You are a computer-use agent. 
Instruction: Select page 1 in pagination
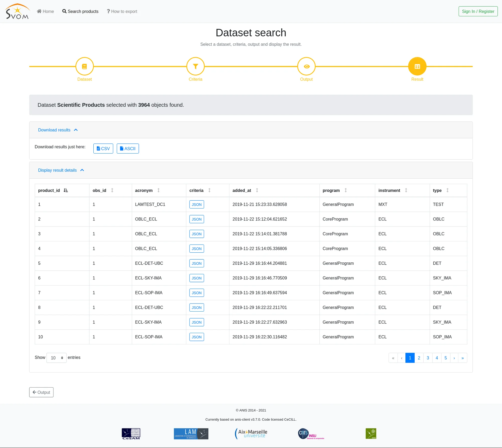tap(410, 358)
